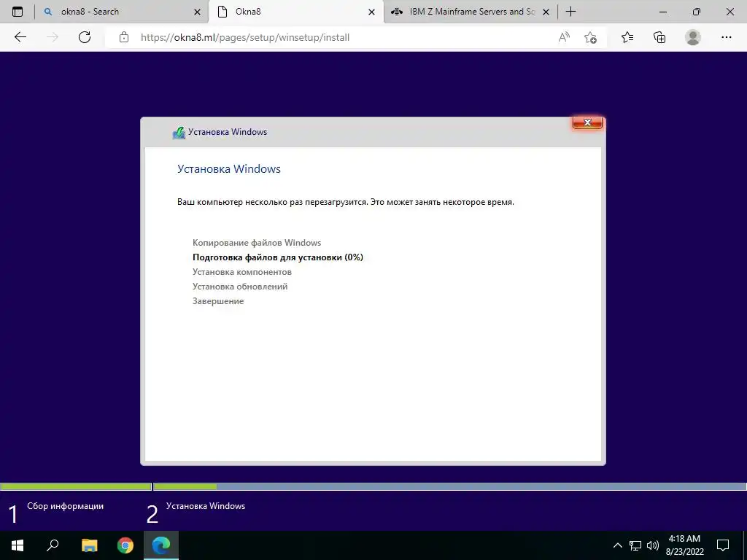The image size is (747, 560).
Task: Click the Установка Windows setup icon
Action: pyautogui.click(x=179, y=133)
